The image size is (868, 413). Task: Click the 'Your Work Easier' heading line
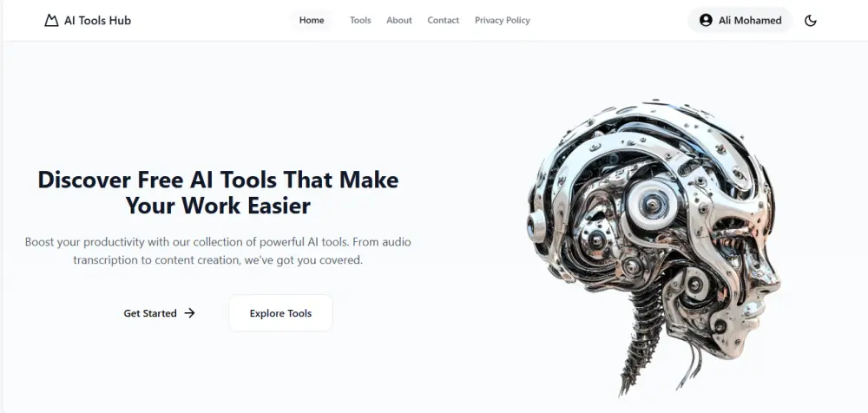click(218, 206)
